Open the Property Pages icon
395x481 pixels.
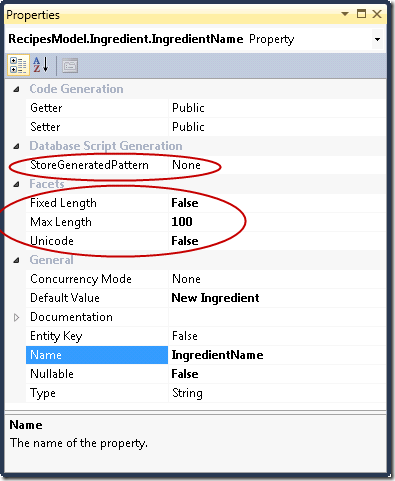[70, 65]
